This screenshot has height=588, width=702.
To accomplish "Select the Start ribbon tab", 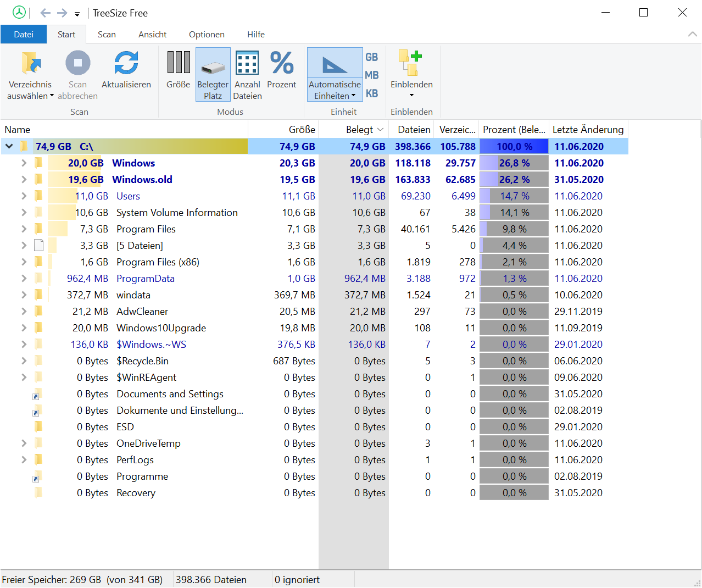I will click(x=66, y=34).
